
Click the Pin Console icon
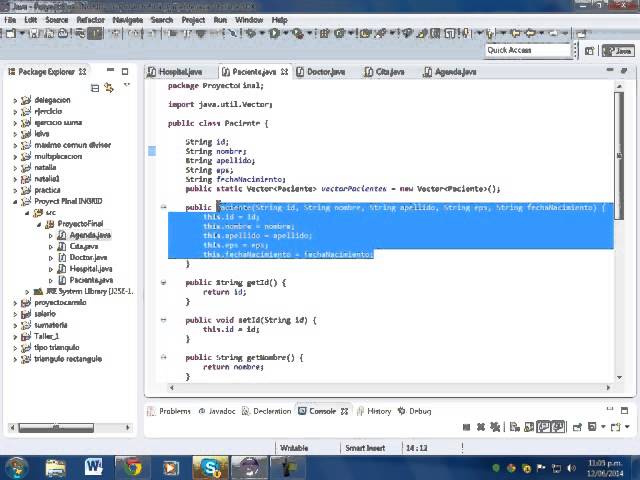tap(577, 427)
